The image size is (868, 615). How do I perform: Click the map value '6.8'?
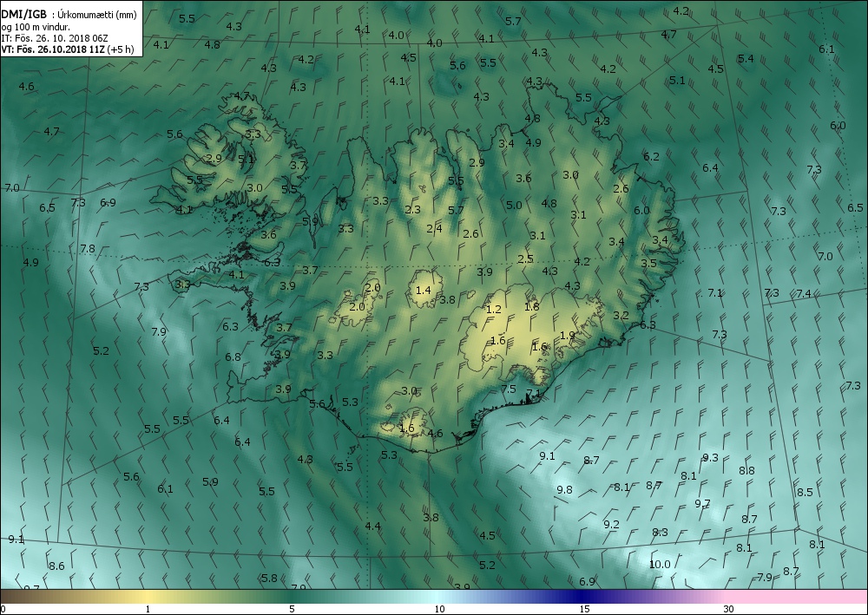[x=233, y=357]
